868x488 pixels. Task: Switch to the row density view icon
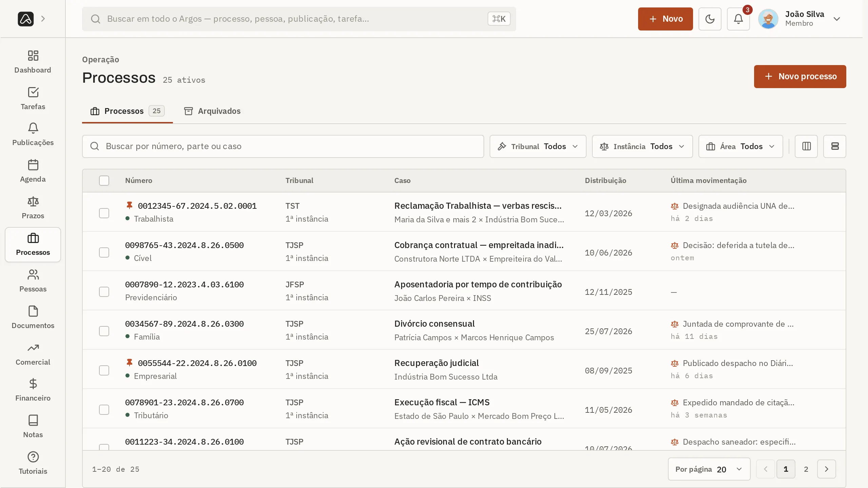[x=835, y=146]
